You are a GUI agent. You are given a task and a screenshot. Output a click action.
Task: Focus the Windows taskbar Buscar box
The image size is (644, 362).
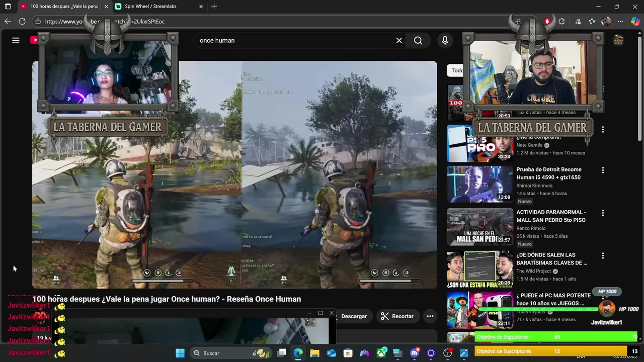(230, 353)
